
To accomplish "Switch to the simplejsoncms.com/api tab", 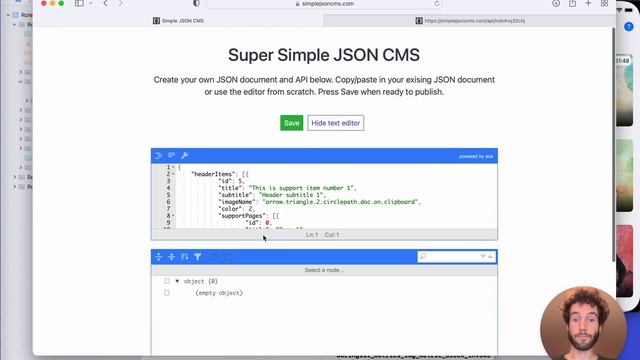I will click(x=469, y=20).
